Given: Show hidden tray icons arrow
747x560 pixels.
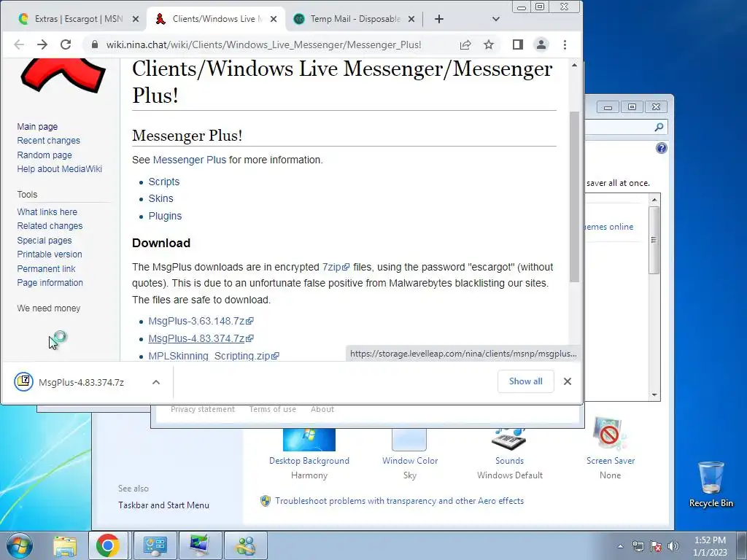Looking at the screenshot, I should click(x=620, y=546).
